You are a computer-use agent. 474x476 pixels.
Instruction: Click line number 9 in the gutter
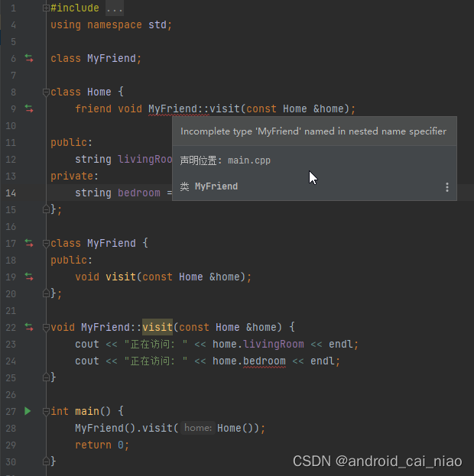click(13, 108)
